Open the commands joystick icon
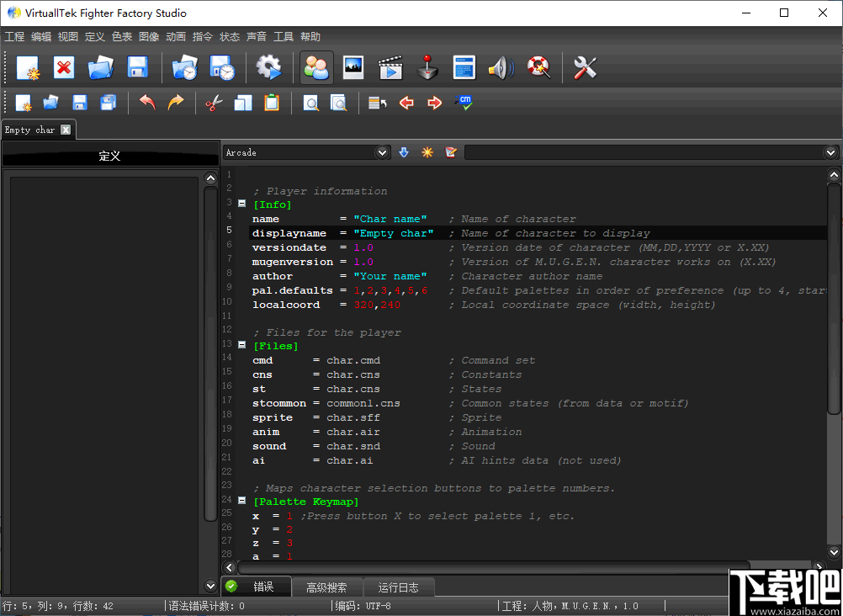 point(429,68)
